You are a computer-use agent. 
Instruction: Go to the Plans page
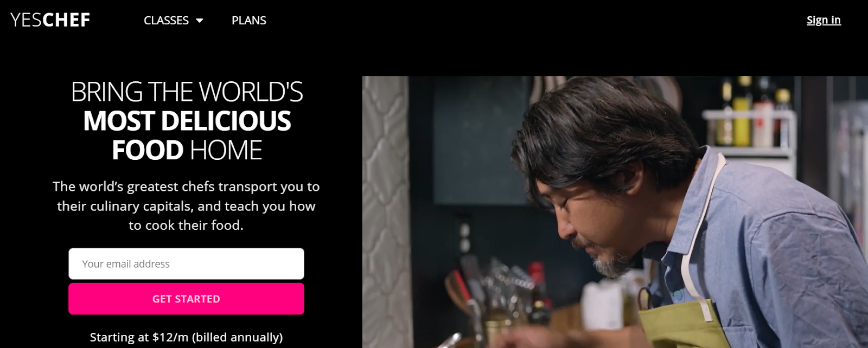pyautogui.click(x=249, y=20)
